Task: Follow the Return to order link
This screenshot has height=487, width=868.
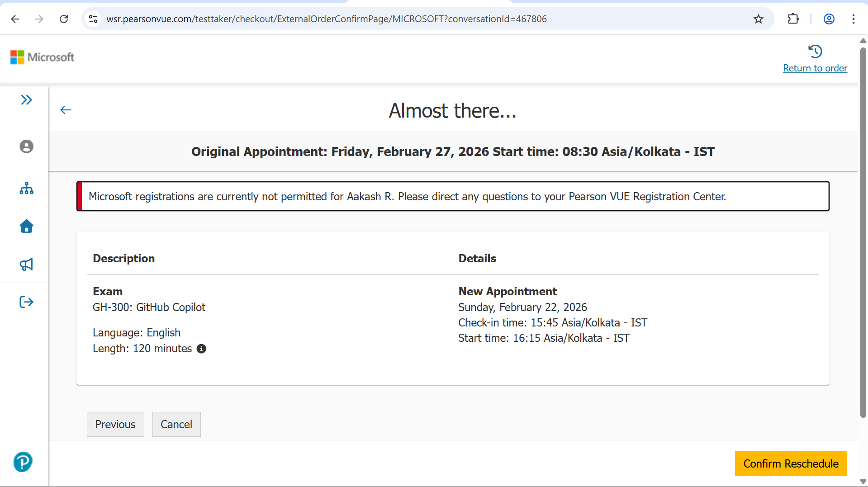Action: [815, 68]
